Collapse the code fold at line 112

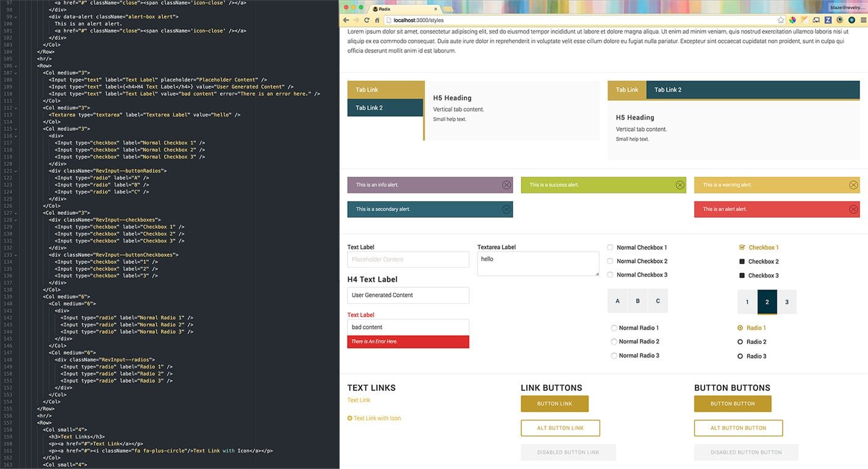(16, 108)
